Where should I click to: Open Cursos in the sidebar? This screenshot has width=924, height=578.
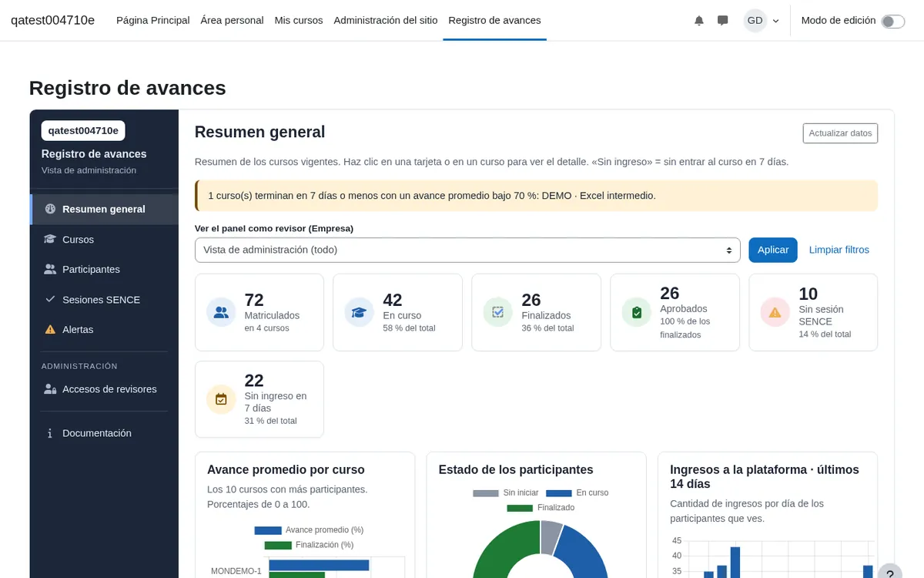point(104,240)
